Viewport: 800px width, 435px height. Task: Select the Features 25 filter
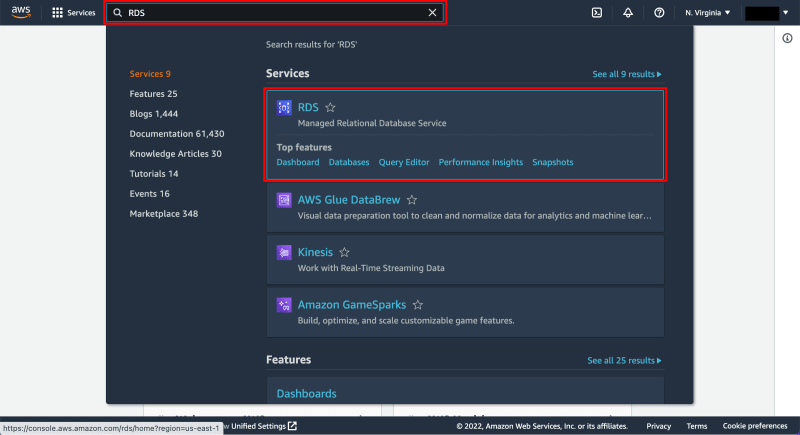click(x=153, y=94)
